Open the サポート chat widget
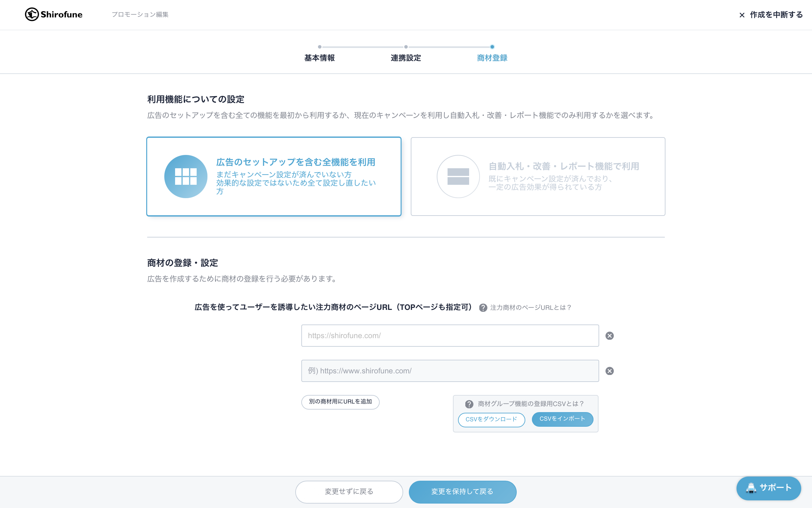The width and height of the screenshot is (812, 508). coord(768,488)
